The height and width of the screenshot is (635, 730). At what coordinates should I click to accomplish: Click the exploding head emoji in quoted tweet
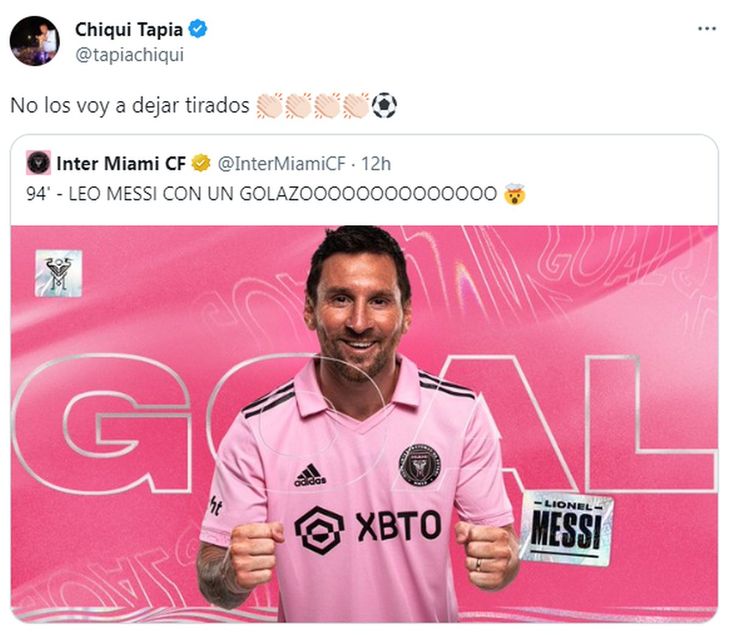click(x=514, y=194)
